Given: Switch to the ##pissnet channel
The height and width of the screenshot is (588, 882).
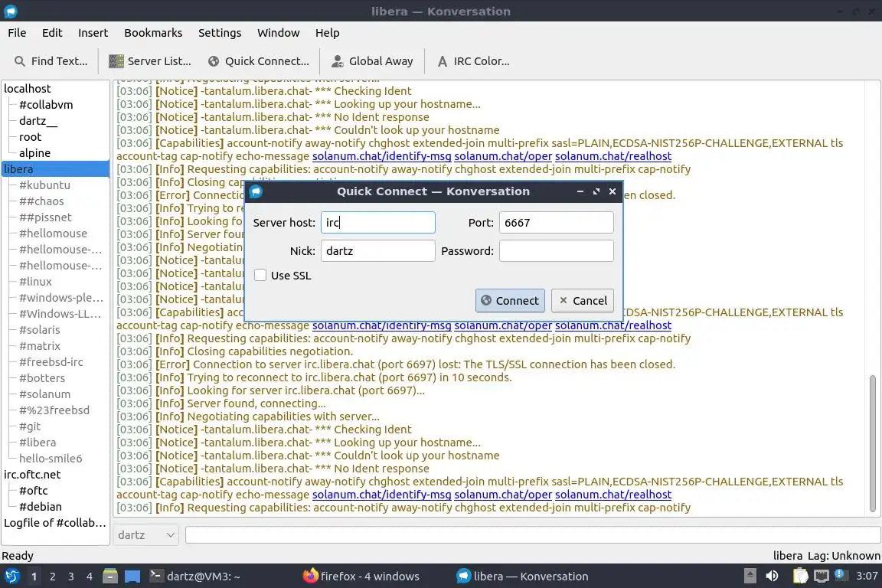Looking at the screenshot, I should point(46,217).
